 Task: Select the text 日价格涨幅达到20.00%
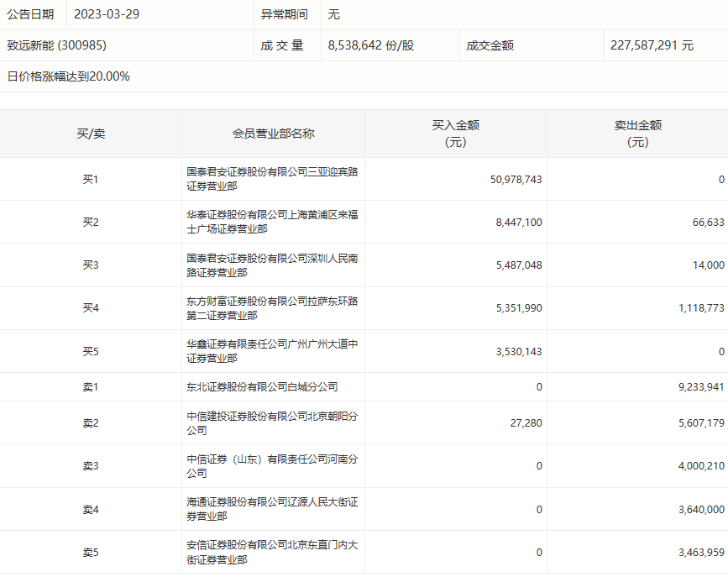coord(68,76)
